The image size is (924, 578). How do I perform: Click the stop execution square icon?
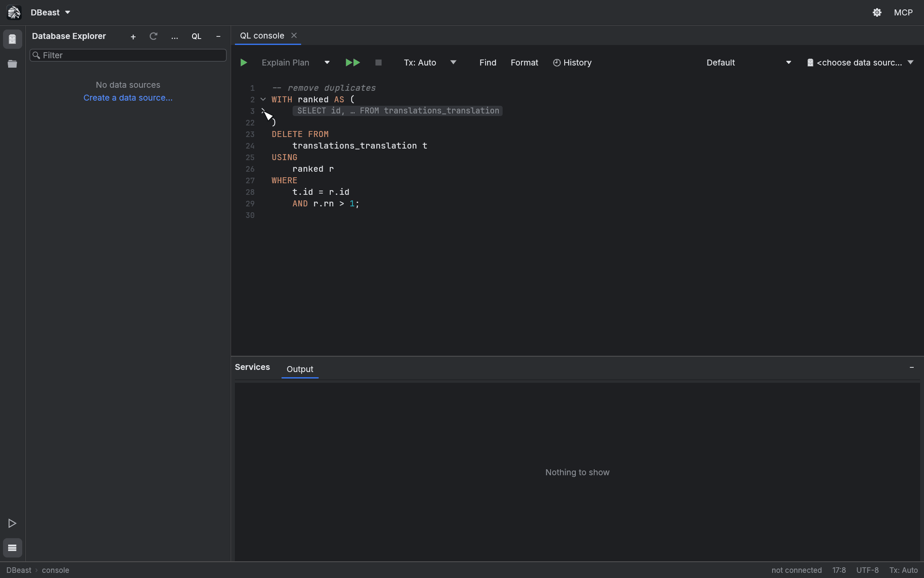[x=378, y=63]
